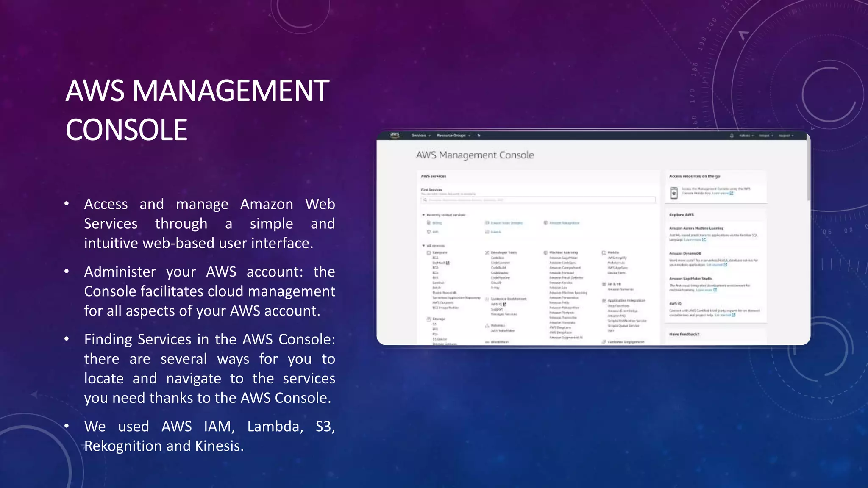
Task: Open the Services dropdown in console header
Action: pos(421,136)
